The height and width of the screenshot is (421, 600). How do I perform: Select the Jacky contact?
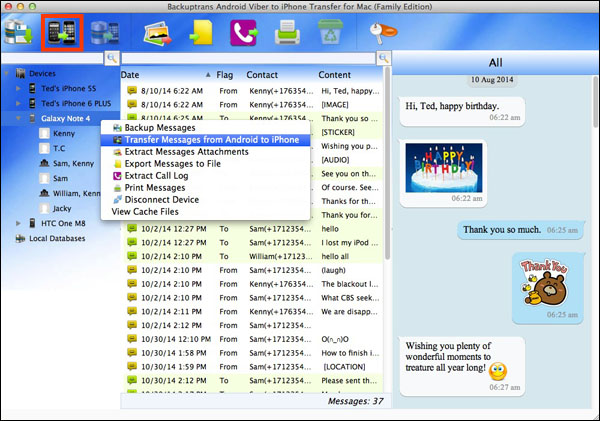(x=62, y=208)
